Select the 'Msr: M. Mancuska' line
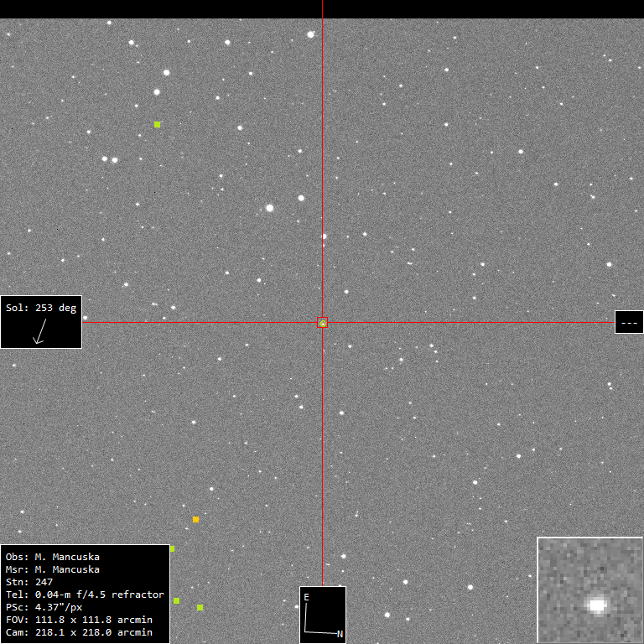Screen dimensions: 644x644 click(x=52, y=569)
